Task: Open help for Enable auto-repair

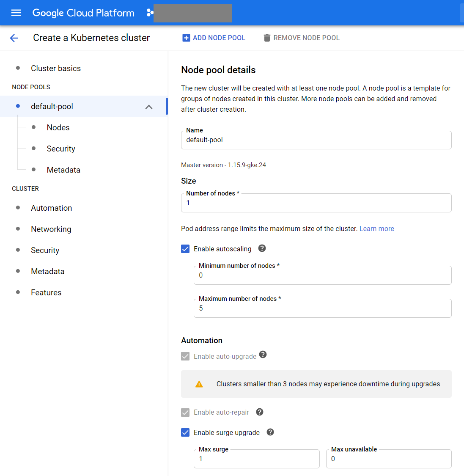Action: coord(260,412)
